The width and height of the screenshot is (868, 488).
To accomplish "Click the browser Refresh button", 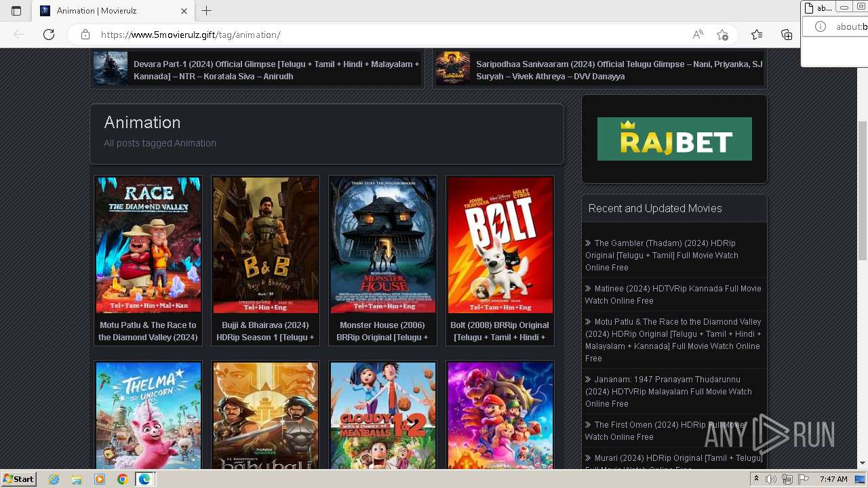I will tap(48, 35).
